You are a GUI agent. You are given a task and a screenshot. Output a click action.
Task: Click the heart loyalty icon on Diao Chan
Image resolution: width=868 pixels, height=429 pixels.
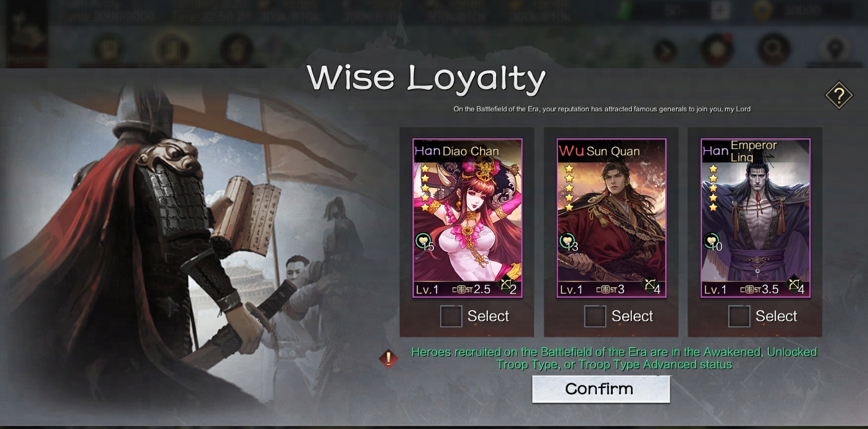pos(423,241)
